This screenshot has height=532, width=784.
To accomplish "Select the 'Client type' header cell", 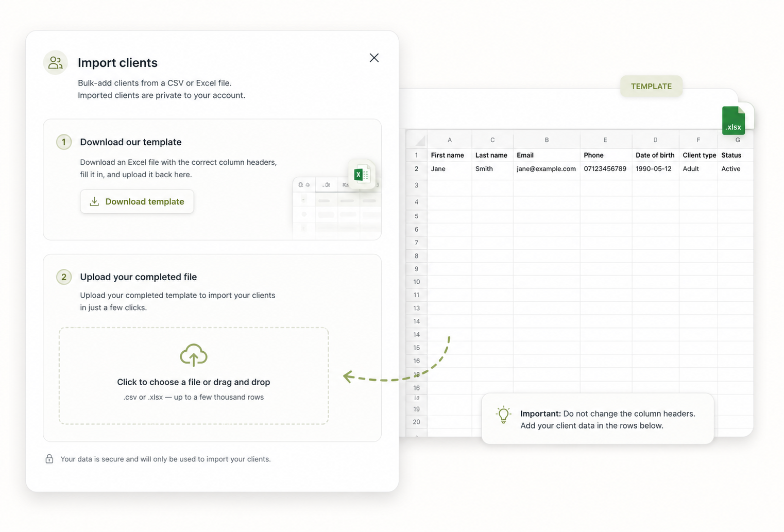I will [698, 155].
